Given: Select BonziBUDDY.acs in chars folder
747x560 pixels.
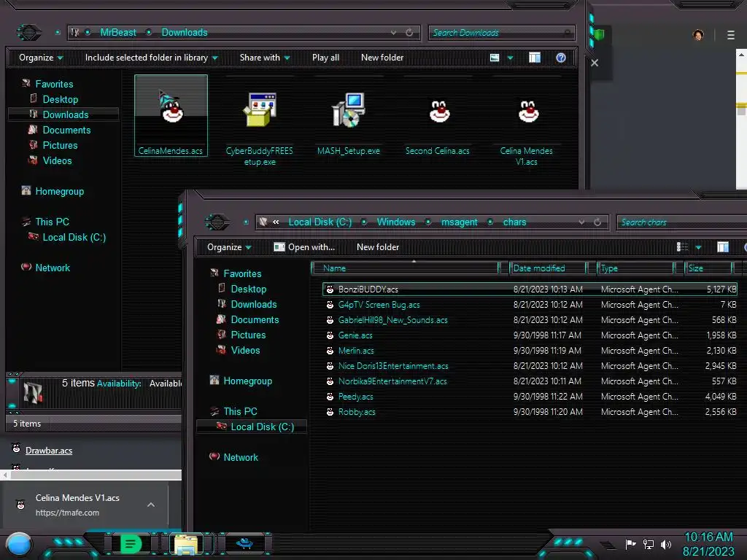Looking at the screenshot, I should 530,289.
